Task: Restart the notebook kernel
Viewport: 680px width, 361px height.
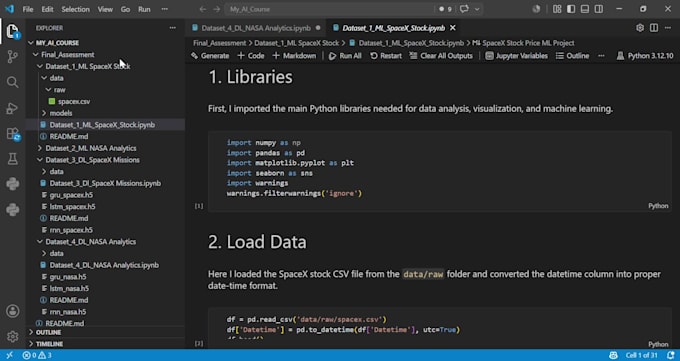Action: coord(386,56)
